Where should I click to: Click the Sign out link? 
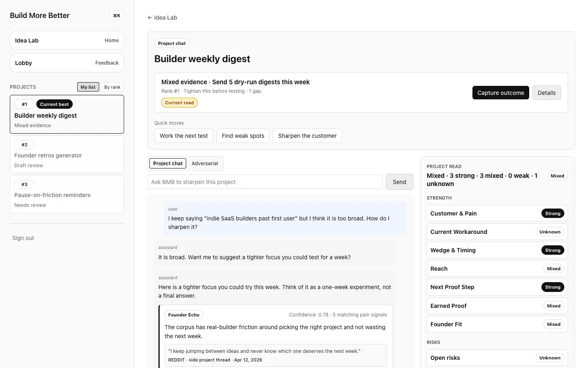click(23, 238)
